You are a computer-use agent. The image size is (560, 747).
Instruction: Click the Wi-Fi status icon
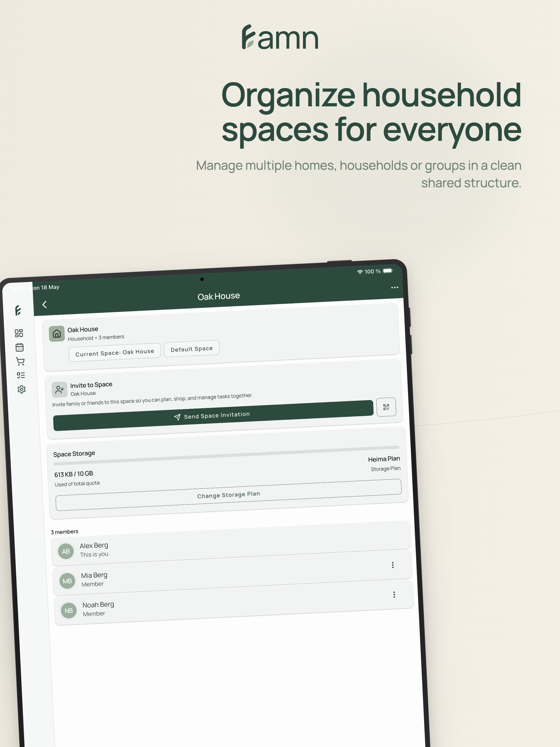pyautogui.click(x=360, y=272)
